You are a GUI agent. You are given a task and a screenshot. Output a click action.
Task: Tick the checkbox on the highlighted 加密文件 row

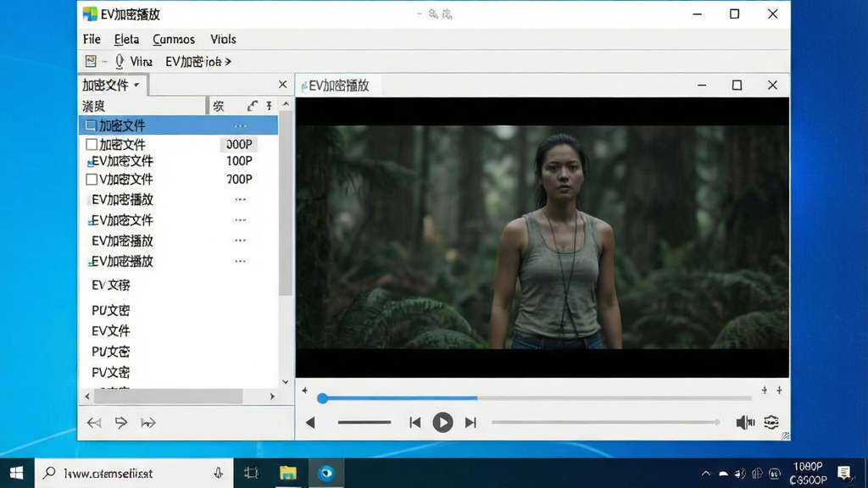point(91,125)
